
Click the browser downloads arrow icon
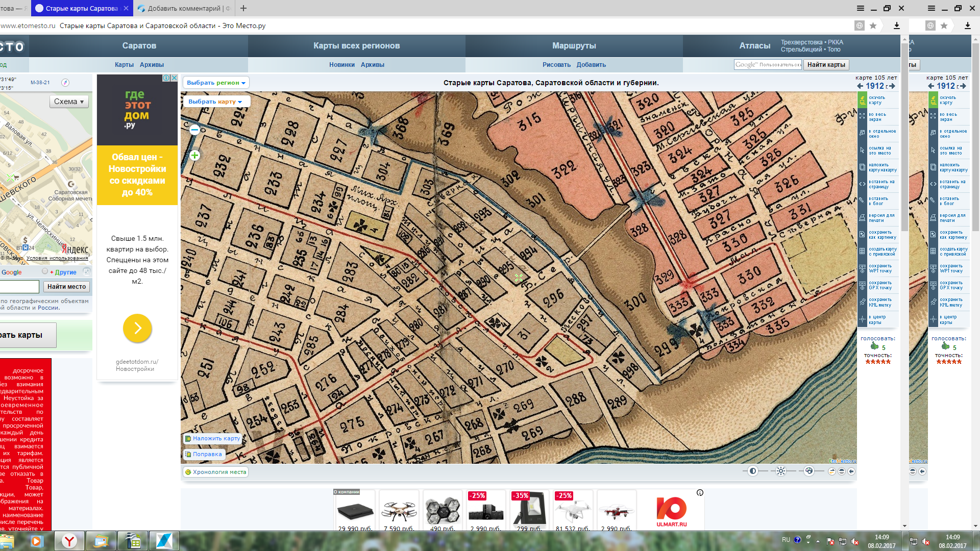pos(896,26)
